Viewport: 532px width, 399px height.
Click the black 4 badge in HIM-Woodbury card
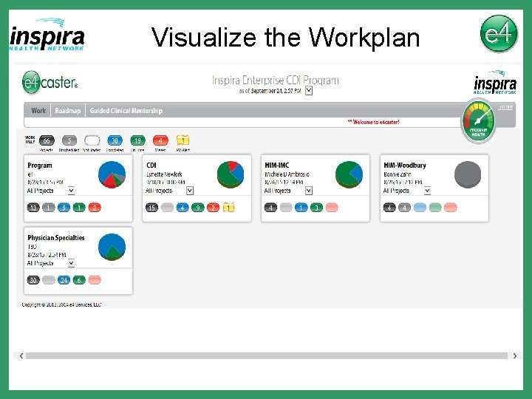[x=389, y=208]
